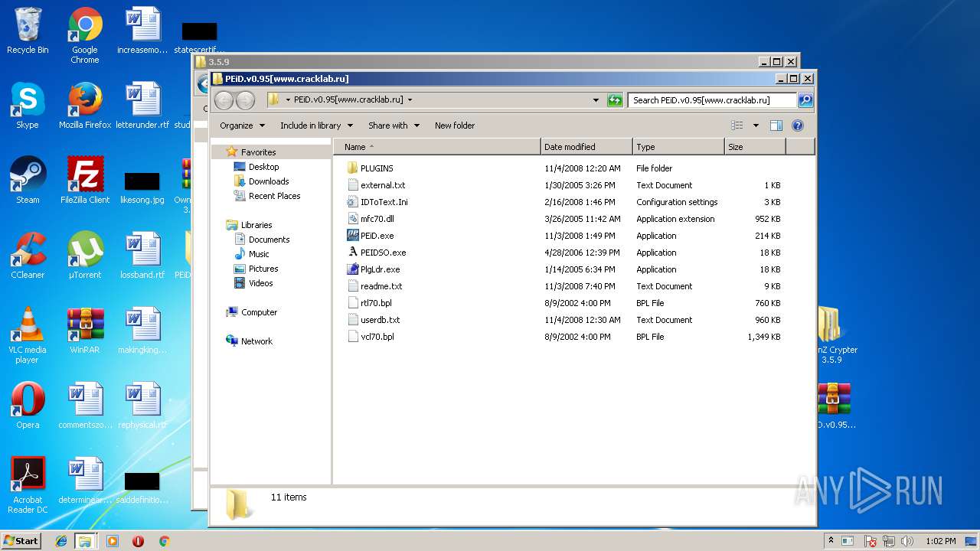The height and width of the screenshot is (551, 980).
Task: Select rtl70.bpl file
Action: [x=376, y=303]
